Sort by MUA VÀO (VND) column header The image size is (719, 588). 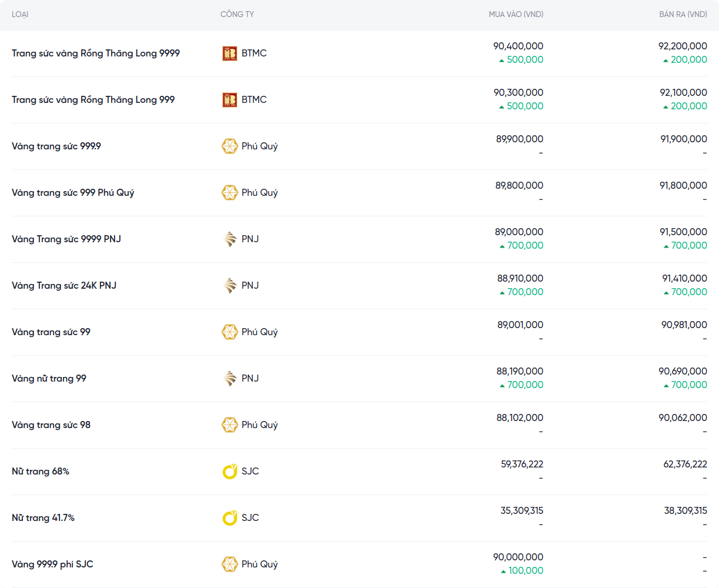[516, 14]
